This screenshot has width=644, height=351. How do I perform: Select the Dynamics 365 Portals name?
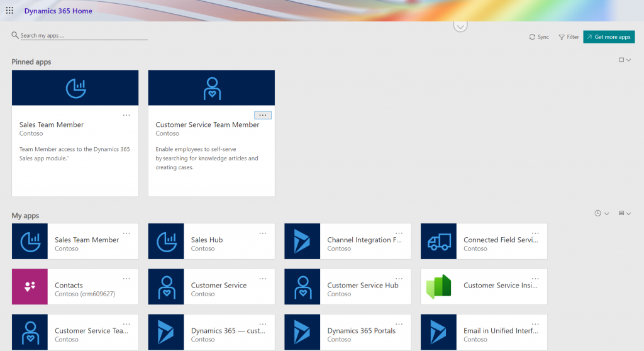(x=362, y=330)
